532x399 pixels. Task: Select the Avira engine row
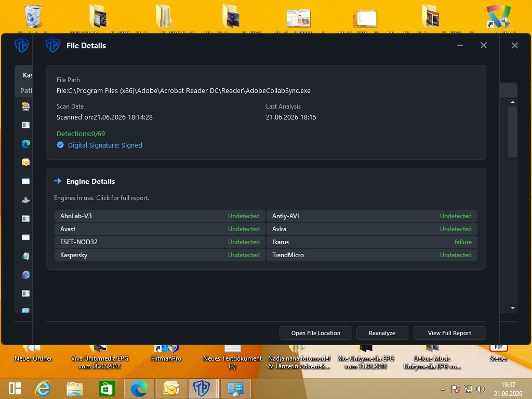(x=372, y=229)
